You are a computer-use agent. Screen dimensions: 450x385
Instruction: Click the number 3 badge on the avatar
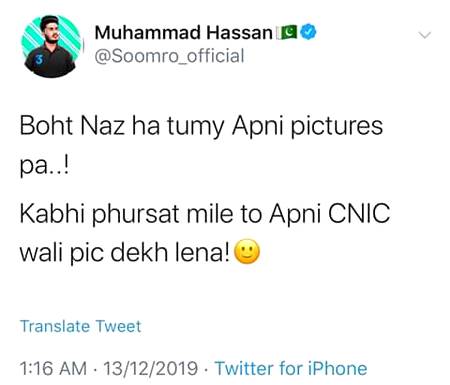39,60
